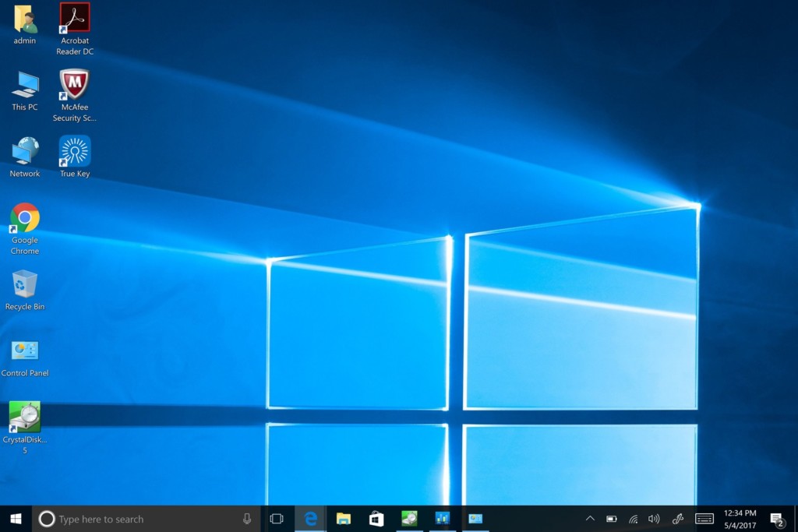Open the Action Center notifications icon
Image resolution: width=798 pixels, height=532 pixels.
pyautogui.click(x=777, y=520)
